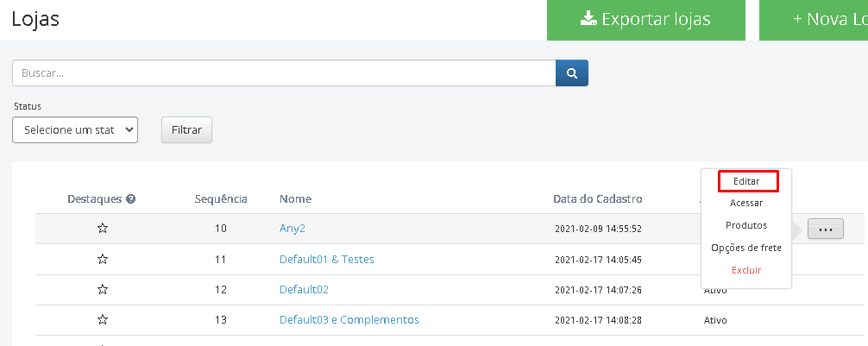868x346 pixels.
Task: Toggle featured star for Default03 e Complementos
Action: tap(103, 319)
